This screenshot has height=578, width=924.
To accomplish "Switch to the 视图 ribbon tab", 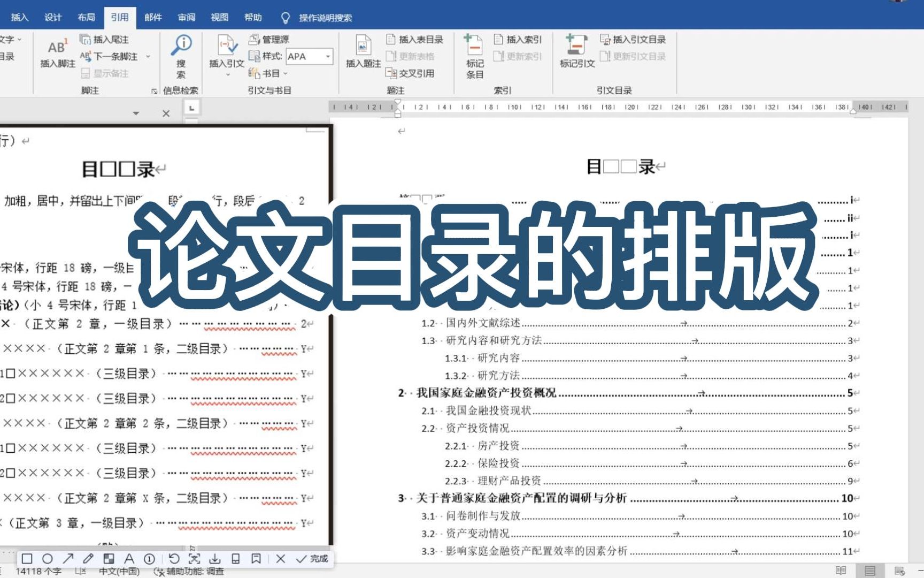I will (220, 17).
